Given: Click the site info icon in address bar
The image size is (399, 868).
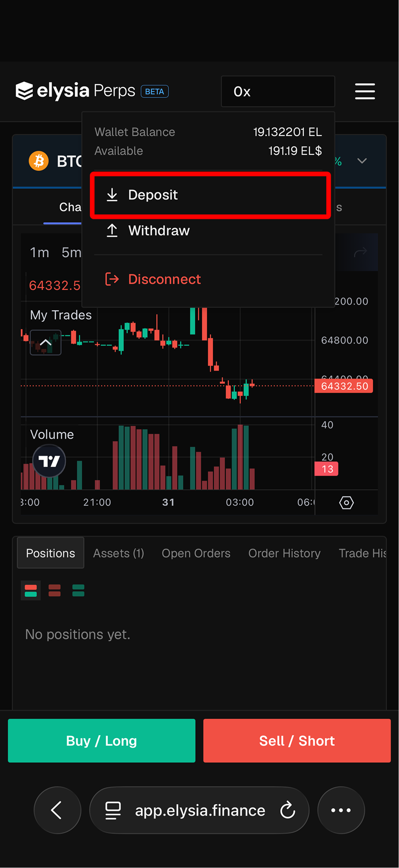Looking at the screenshot, I should 113,811.
